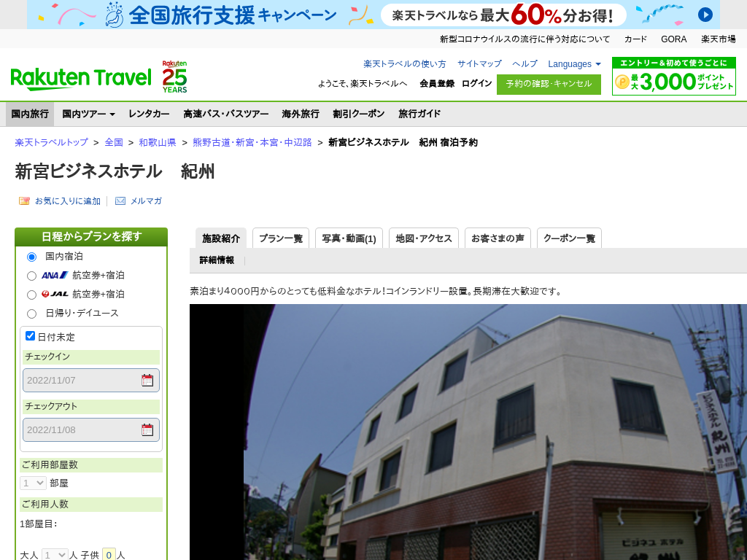The width and height of the screenshot is (747, 560).
Task: Click 予約の確認・キャンセル button
Action: 549,84
